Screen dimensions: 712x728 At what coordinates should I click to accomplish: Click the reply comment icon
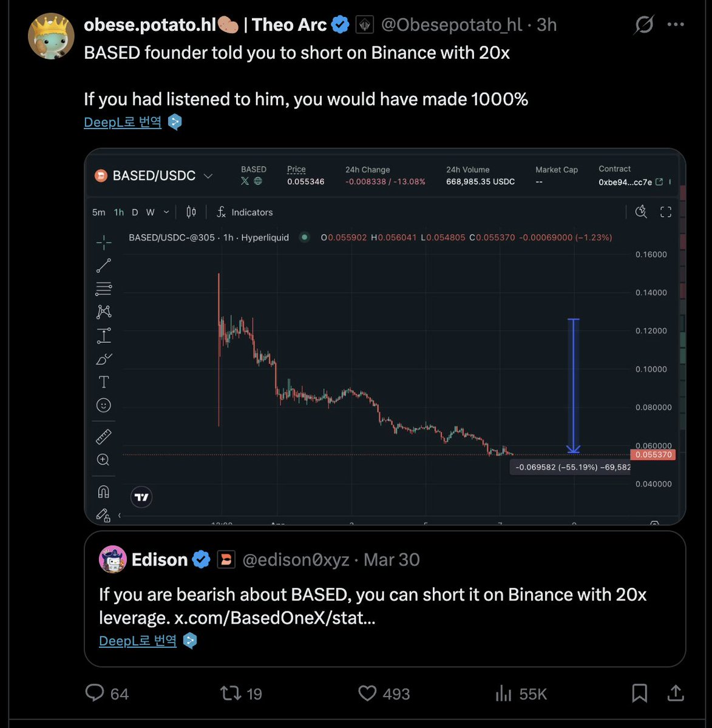tap(95, 693)
